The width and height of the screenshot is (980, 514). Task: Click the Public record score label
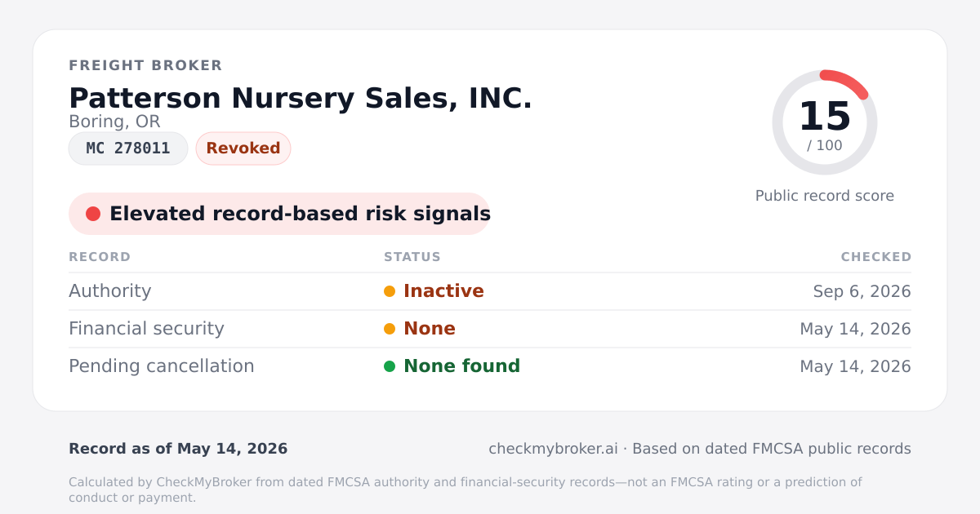pos(825,196)
